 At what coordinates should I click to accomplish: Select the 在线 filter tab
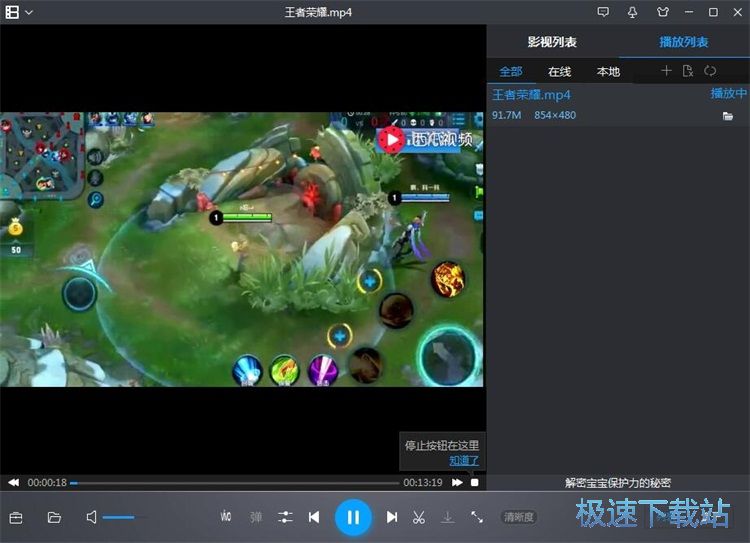pos(559,72)
